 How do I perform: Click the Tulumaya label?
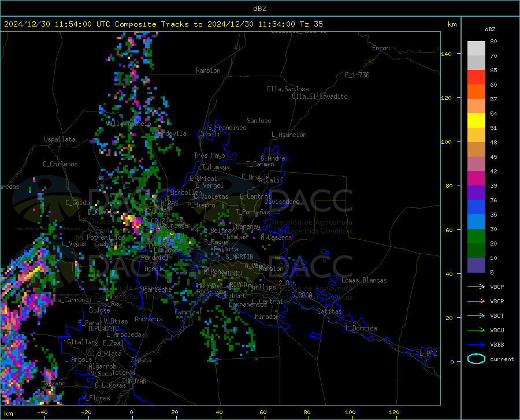click(x=216, y=167)
